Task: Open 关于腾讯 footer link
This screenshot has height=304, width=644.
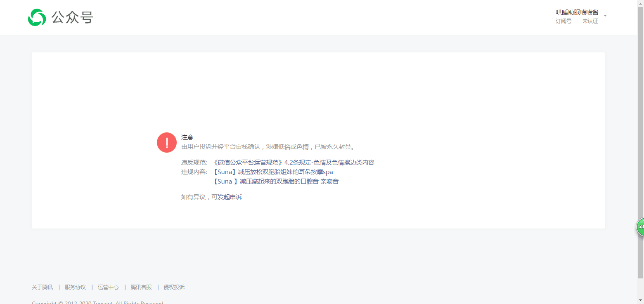Action: [43, 287]
